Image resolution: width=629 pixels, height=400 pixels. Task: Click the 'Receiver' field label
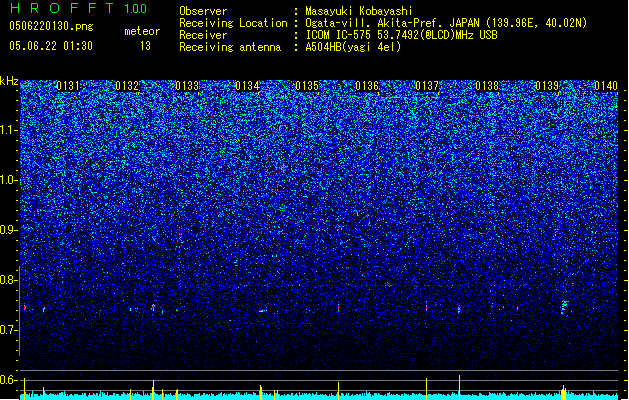(x=203, y=35)
